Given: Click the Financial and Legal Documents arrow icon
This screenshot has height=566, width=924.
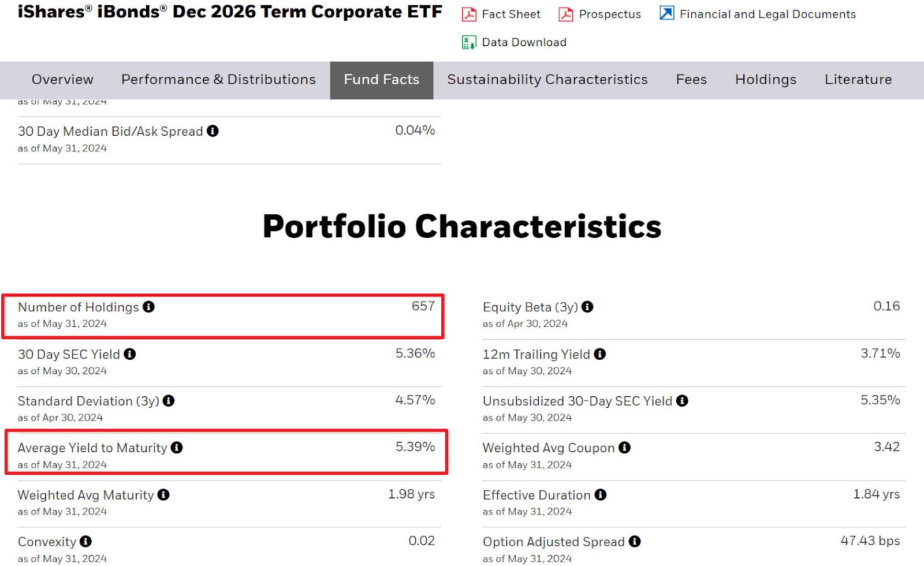Looking at the screenshot, I should (667, 13).
